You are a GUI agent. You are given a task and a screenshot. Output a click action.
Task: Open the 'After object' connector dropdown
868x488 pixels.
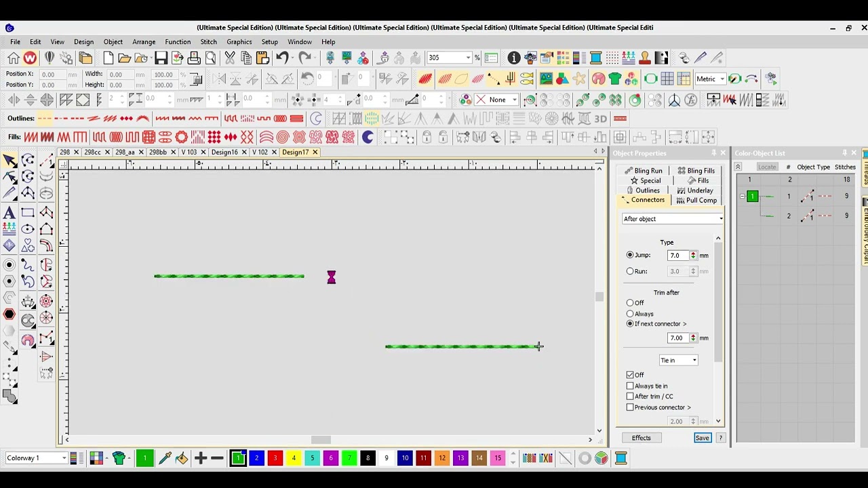point(673,219)
